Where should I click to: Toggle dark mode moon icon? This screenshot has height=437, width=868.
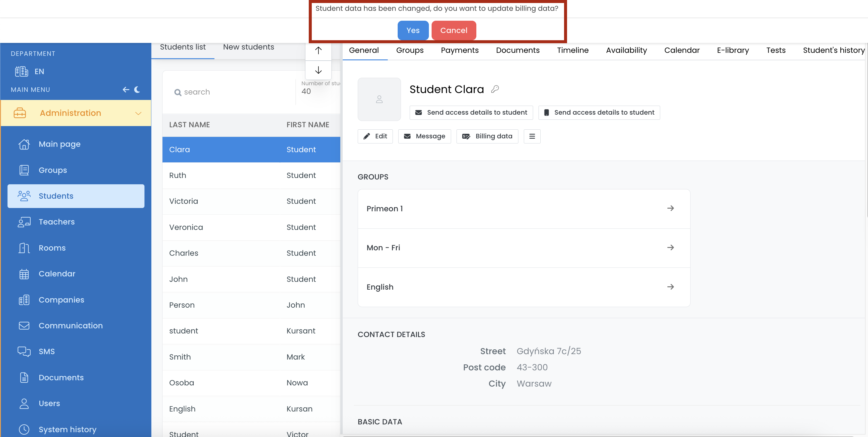137,89
